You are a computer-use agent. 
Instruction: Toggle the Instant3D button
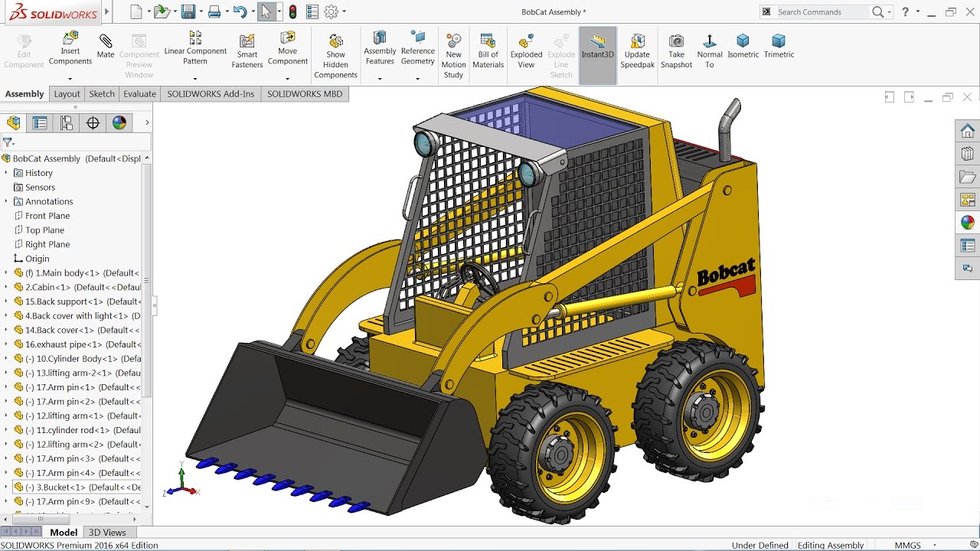597,55
